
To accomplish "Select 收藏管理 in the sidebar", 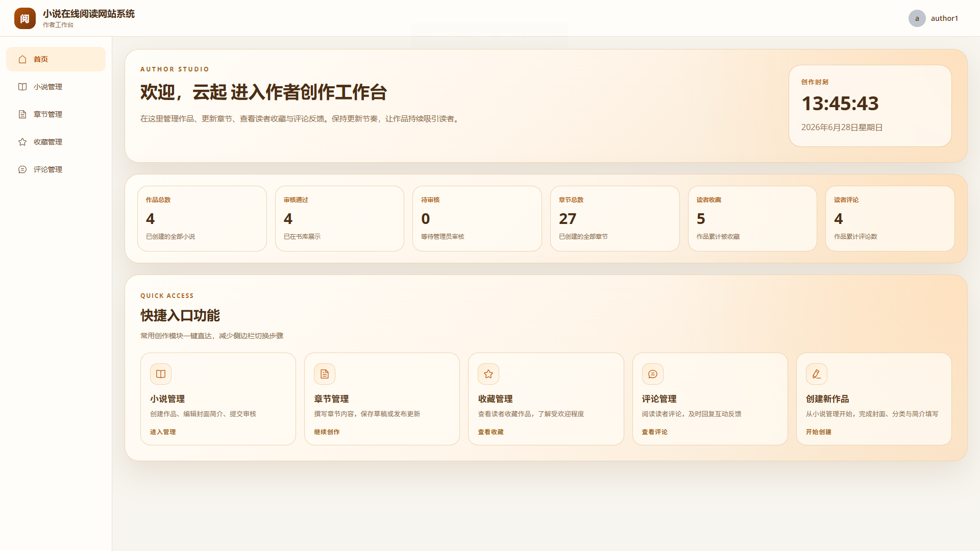I will (x=56, y=142).
